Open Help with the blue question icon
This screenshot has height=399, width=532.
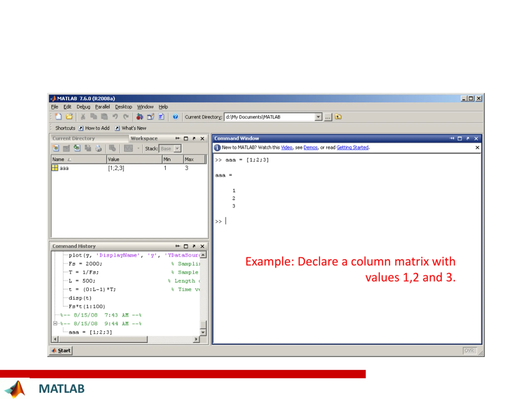(175, 117)
